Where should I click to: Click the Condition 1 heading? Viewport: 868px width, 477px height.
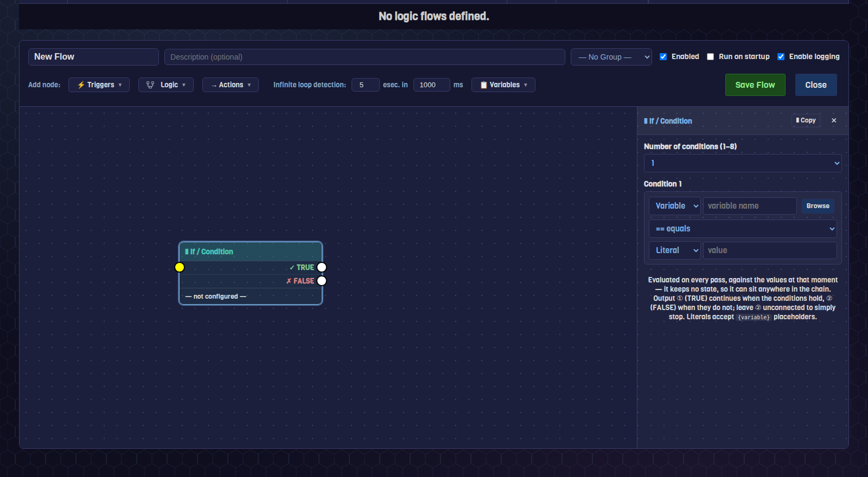point(662,184)
